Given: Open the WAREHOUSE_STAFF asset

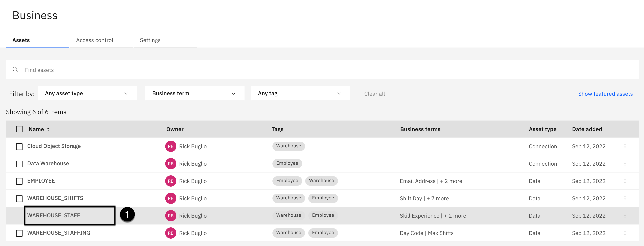Looking at the screenshot, I should pos(54,215).
